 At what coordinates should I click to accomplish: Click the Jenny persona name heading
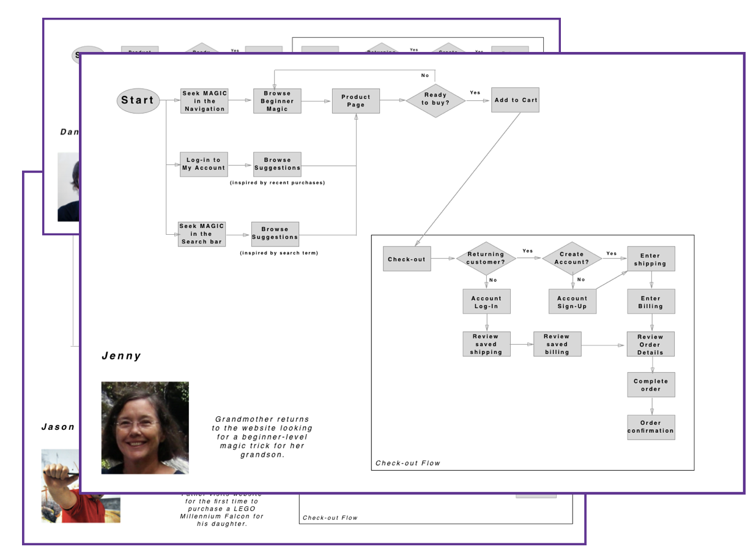click(x=121, y=356)
